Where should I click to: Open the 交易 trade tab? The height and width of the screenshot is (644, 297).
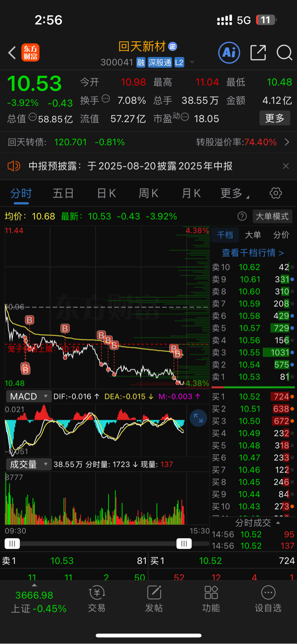click(x=97, y=599)
